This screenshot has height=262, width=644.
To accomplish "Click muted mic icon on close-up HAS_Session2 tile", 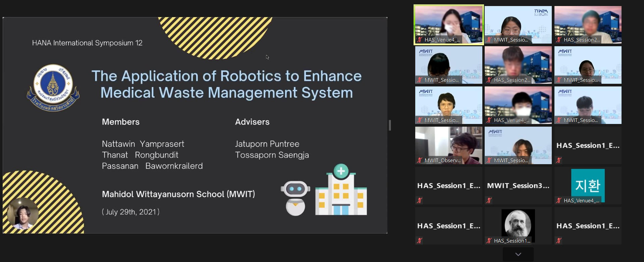I will coord(489,80).
